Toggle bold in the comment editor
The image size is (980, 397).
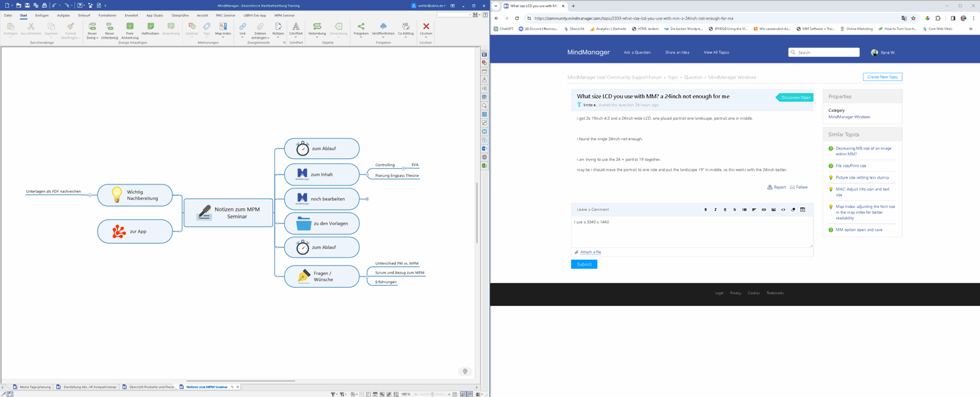pyautogui.click(x=706, y=210)
